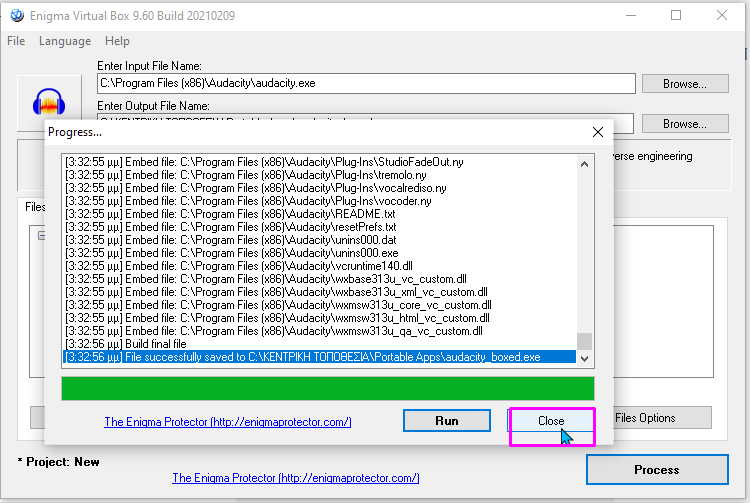Select the vcruntime140.dll log line
Image resolution: width=750 pixels, height=503 pixels.
320,266
